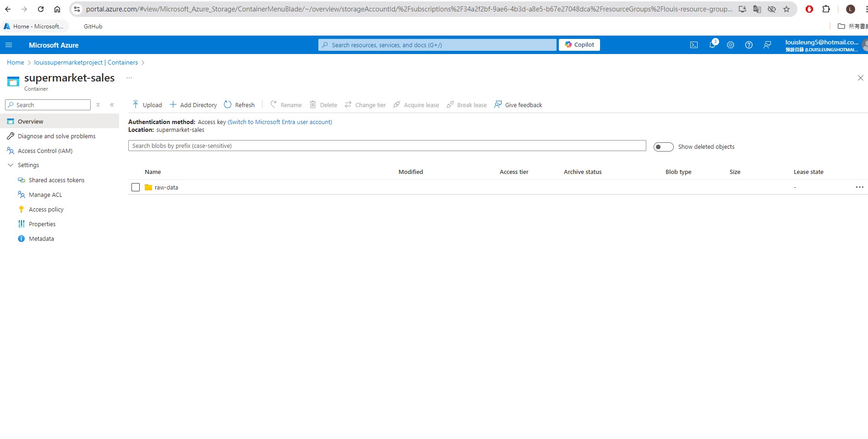
Task: Open the Azure Cloud Shell
Action: 693,44
